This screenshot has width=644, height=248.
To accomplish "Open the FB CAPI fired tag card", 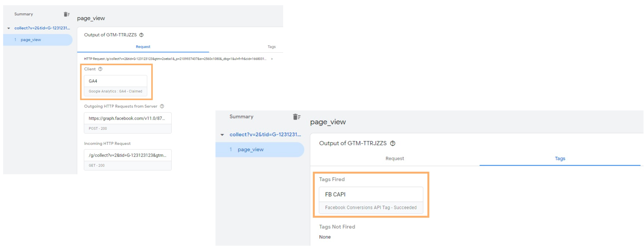I will coord(371,200).
